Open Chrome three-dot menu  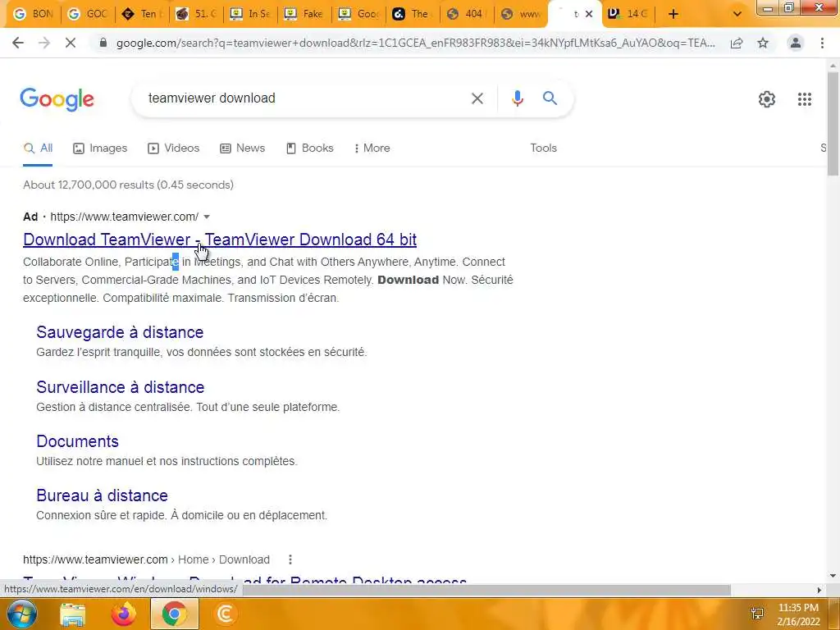point(822,43)
